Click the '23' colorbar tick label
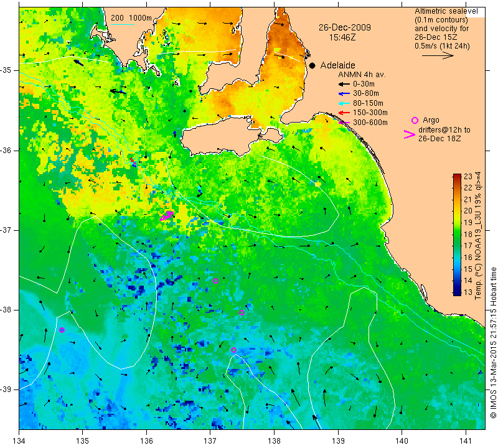 (x=468, y=177)
